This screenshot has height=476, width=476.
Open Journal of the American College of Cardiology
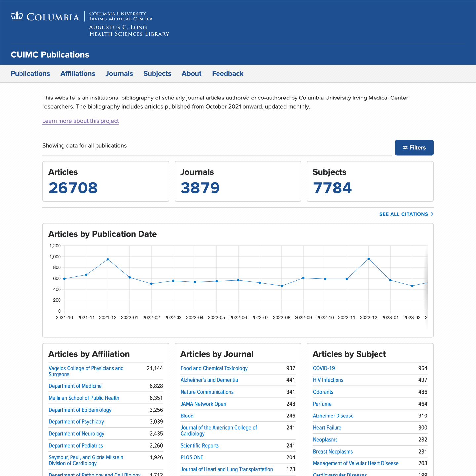click(x=219, y=431)
